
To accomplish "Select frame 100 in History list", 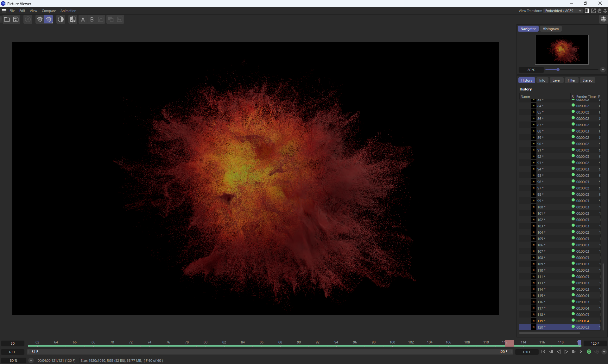I will click(x=540, y=207).
